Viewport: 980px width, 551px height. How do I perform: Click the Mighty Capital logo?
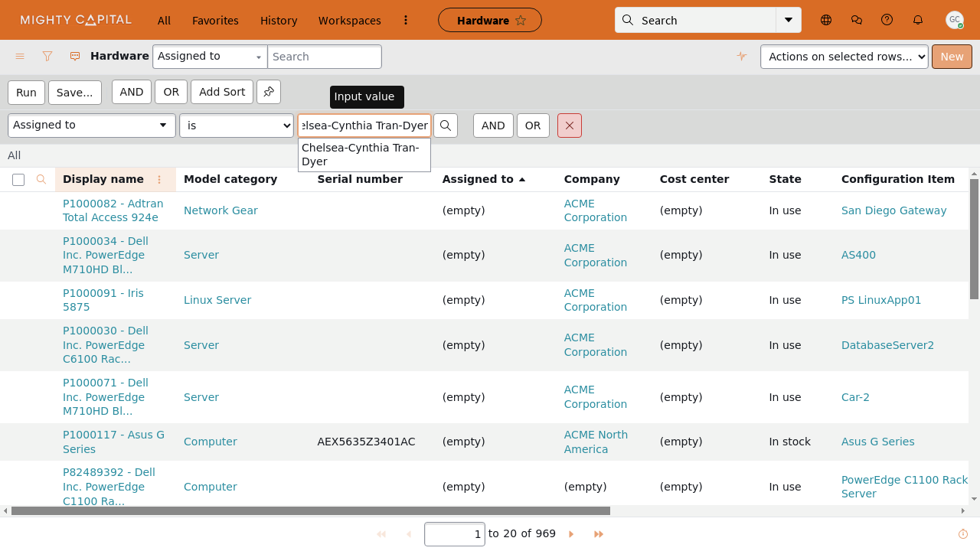tap(76, 20)
